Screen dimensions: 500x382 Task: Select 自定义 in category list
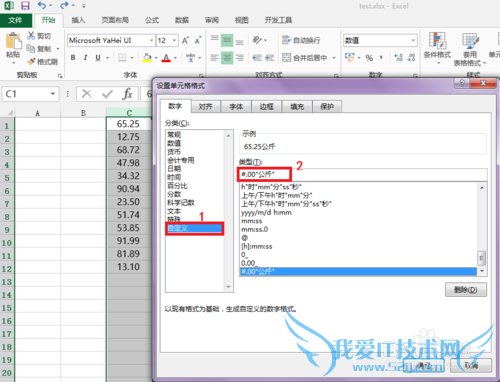195,228
